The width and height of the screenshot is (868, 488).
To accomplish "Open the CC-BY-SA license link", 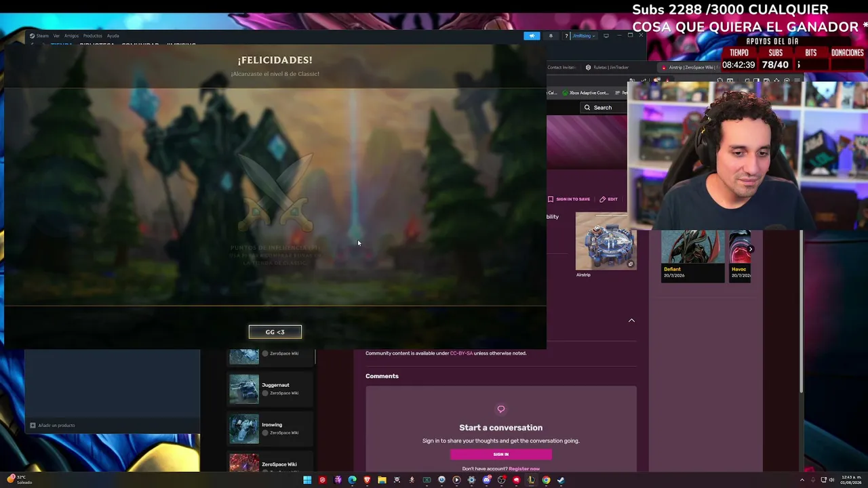I will 461,353.
